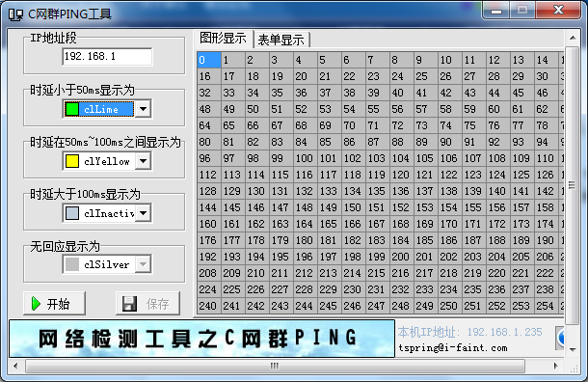Click the vertical scrollbar thumb
This screenshot has width=588, height=382.
(573, 185)
